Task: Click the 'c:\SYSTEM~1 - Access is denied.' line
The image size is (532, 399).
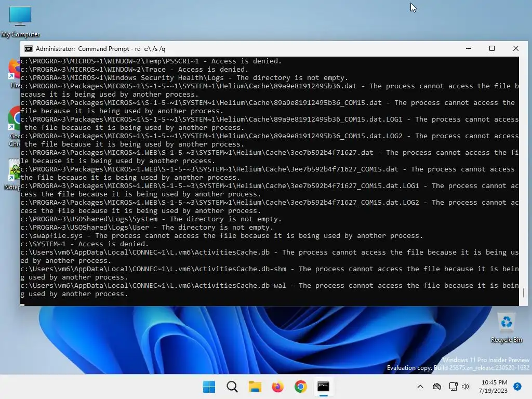Action: click(x=85, y=244)
